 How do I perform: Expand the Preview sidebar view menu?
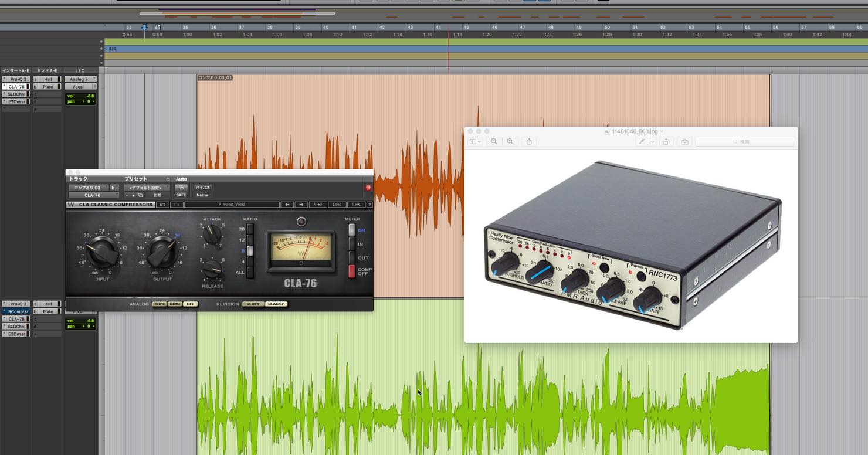pos(475,141)
